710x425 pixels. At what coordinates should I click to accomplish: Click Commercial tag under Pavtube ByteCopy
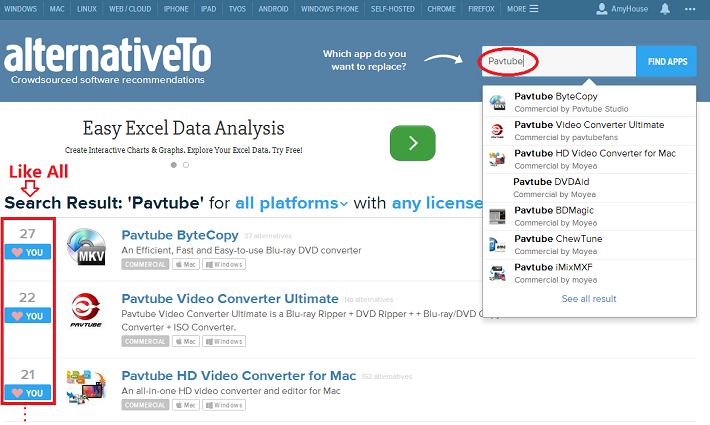145,264
